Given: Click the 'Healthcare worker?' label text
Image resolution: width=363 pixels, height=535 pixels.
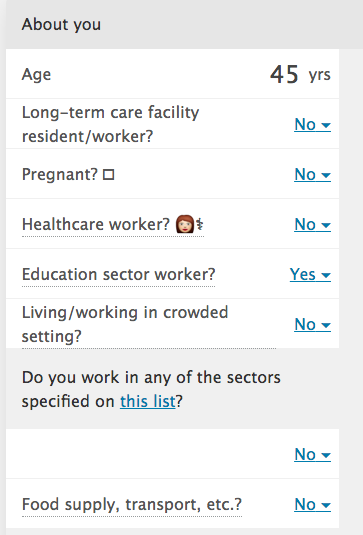Looking at the screenshot, I should [x=96, y=225].
